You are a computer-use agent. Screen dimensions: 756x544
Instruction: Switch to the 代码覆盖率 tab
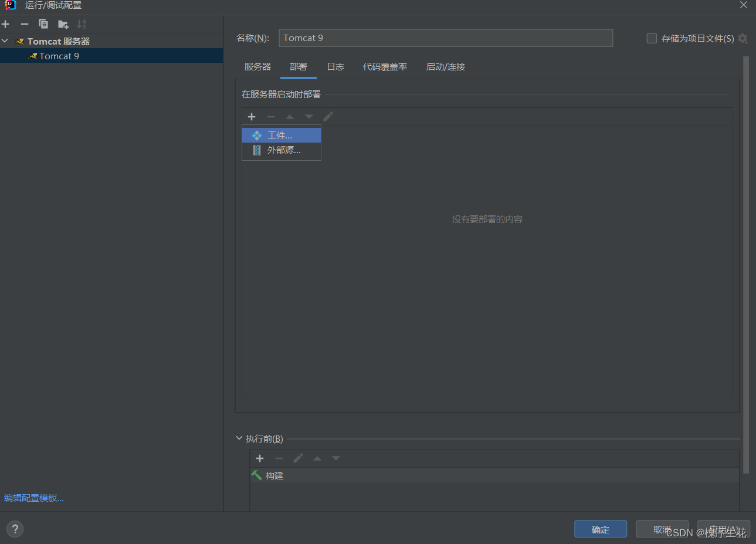(x=385, y=67)
